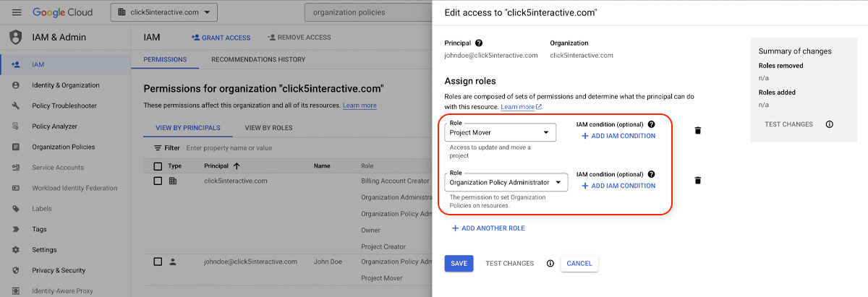Click the Name column header
This screenshot has width=868, height=297.
pos(322,165)
